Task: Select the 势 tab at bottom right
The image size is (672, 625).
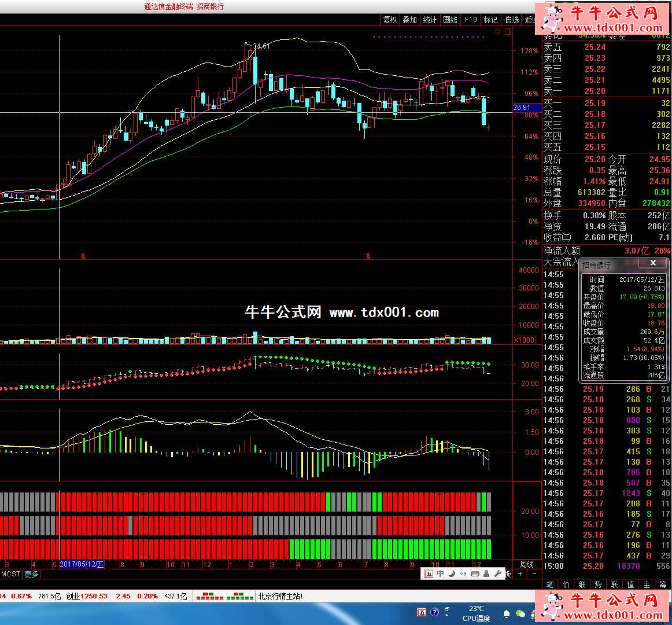Action: tap(598, 584)
